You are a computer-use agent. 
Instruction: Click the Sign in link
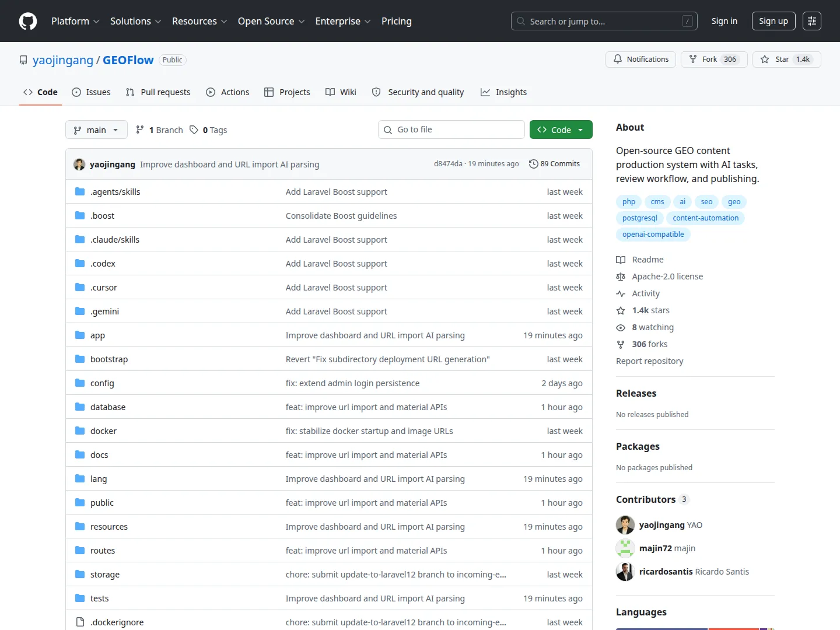[x=724, y=21]
